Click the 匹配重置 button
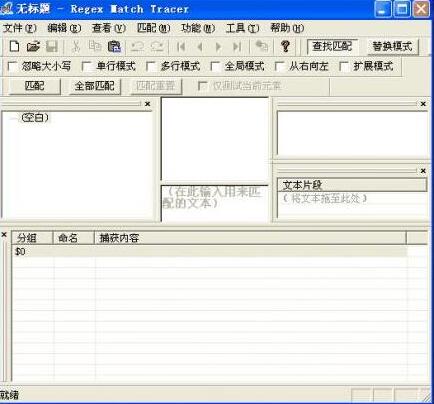434x404 pixels. tap(155, 86)
